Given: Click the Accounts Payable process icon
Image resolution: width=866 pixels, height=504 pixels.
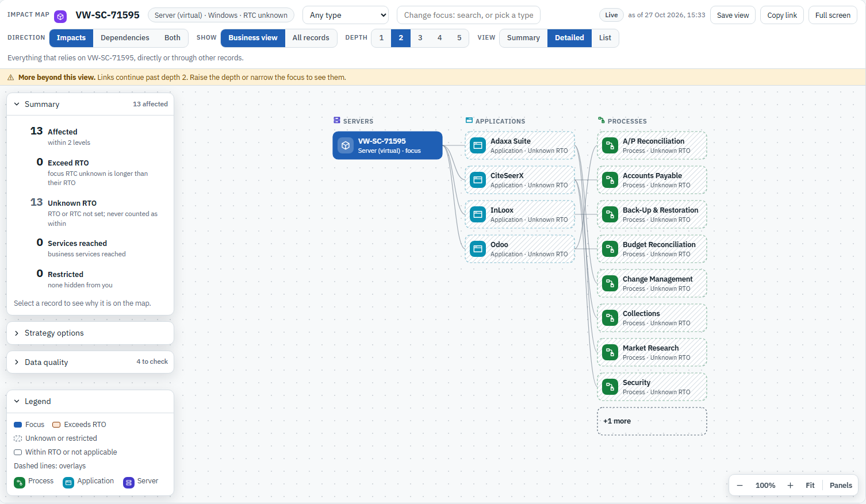Looking at the screenshot, I should coord(610,180).
